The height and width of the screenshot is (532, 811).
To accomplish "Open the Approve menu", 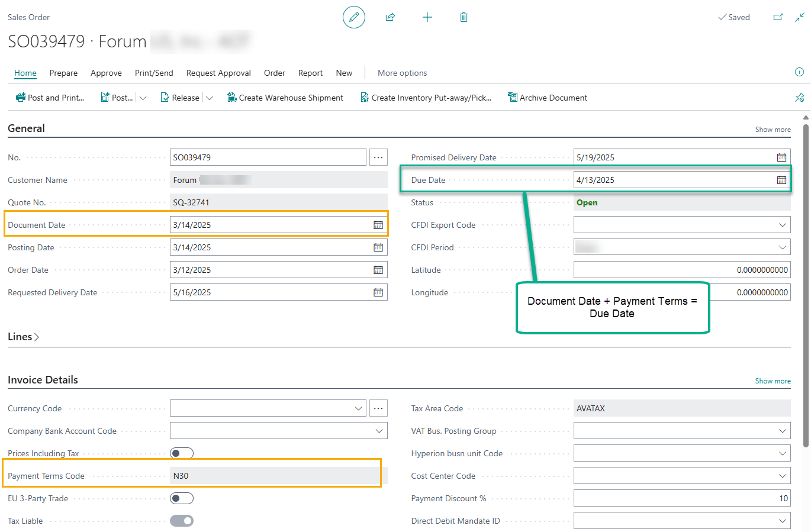I will [106, 73].
